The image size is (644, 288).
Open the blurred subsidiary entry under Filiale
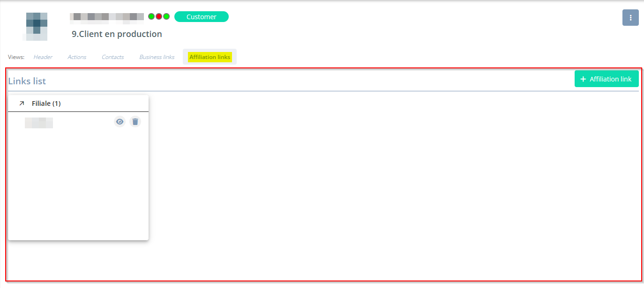(x=39, y=123)
